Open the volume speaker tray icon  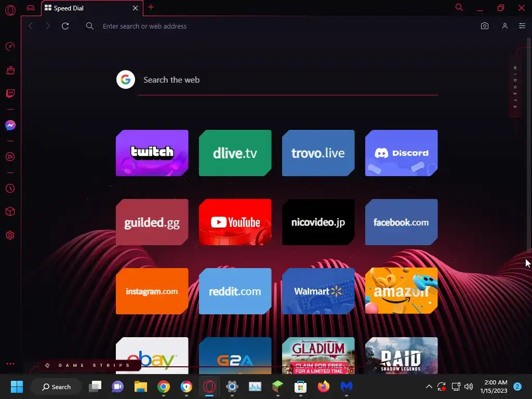coord(469,387)
